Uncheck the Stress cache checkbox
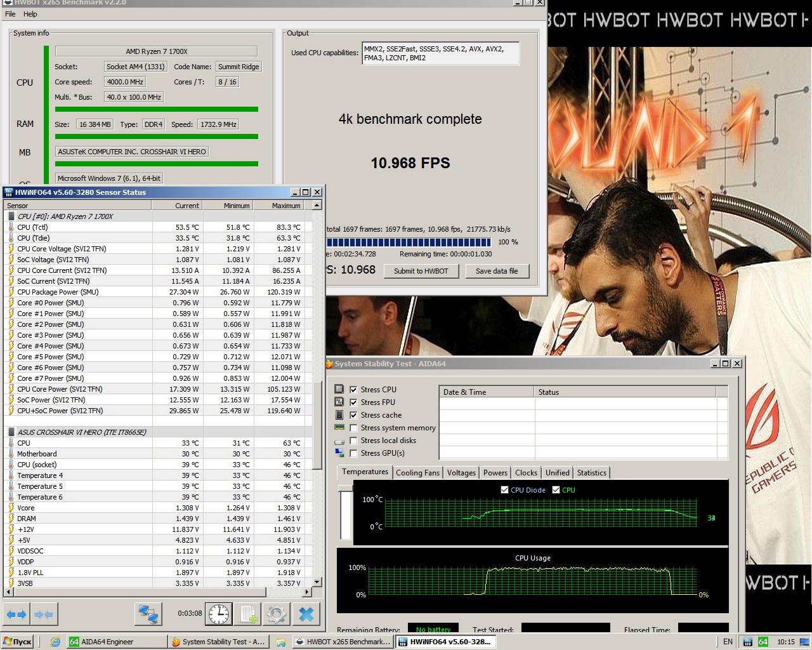The image size is (812, 650). pos(354,415)
